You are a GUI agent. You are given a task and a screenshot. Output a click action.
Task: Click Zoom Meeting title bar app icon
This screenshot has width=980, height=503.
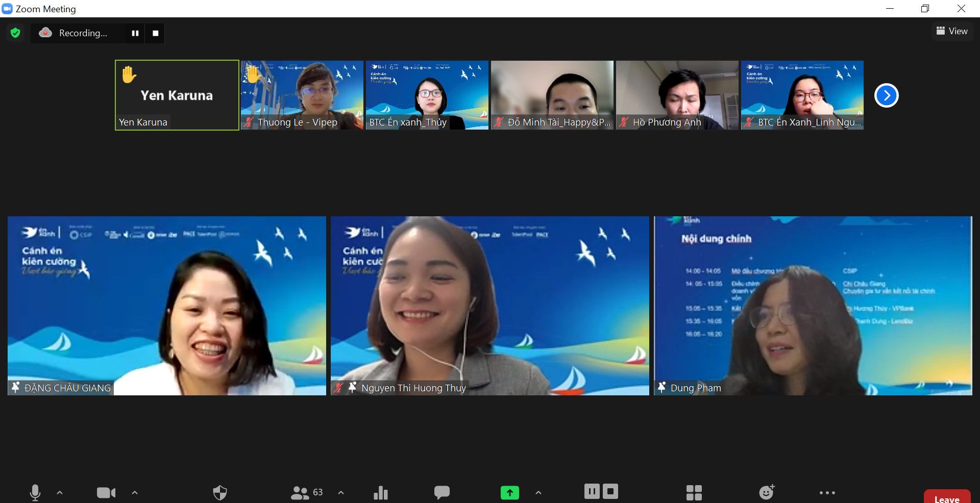tap(7, 9)
